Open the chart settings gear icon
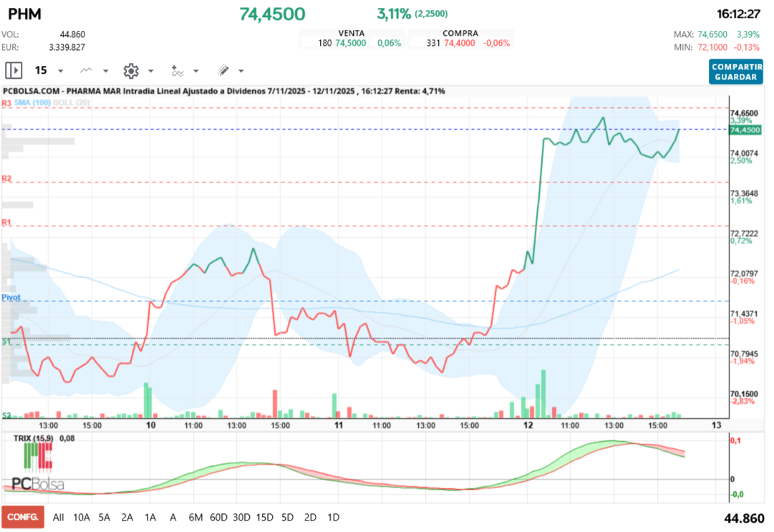The width and height of the screenshot is (774, 532). (x=130, y=70)
